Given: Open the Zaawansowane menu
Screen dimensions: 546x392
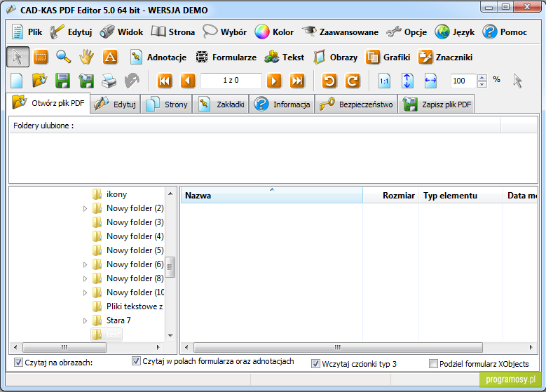Looking at the screenshot, I should (x=340, y=32).
